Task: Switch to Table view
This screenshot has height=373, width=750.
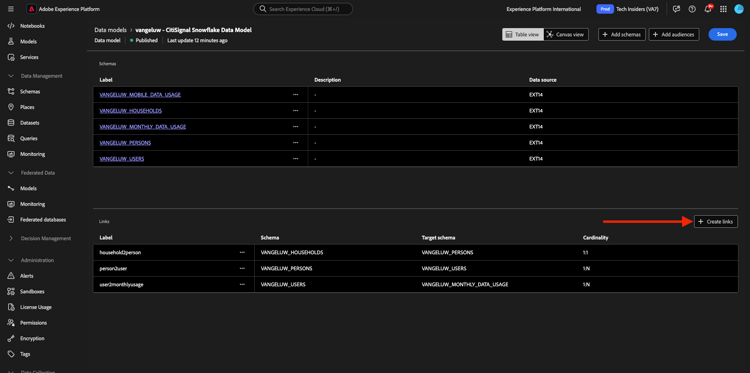Action: tap(523, 34)
